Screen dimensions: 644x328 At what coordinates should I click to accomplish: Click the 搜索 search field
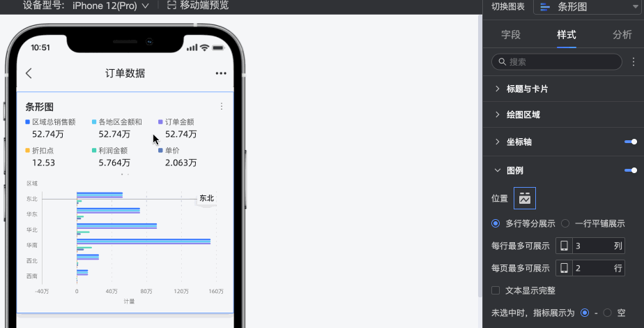[556, 61]
